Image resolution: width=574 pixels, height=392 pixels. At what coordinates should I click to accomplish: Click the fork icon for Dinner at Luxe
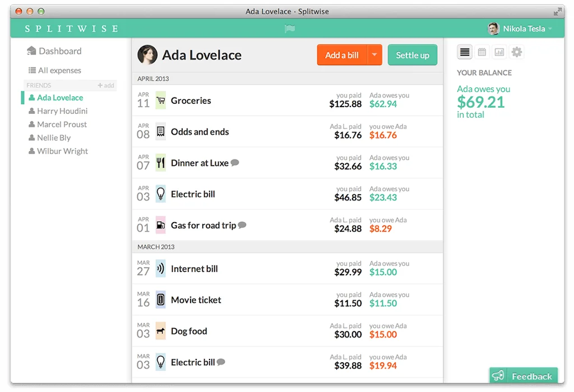pos(160,163)
